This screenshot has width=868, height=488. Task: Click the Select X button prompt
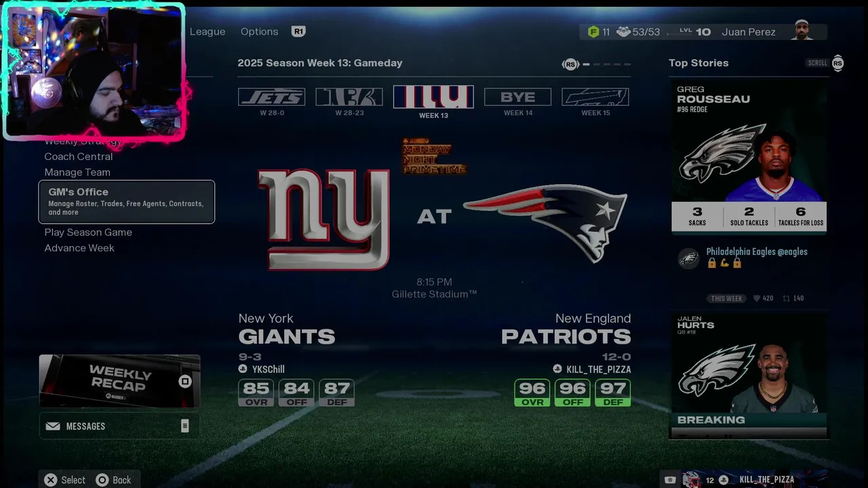(x=65, y=480)
